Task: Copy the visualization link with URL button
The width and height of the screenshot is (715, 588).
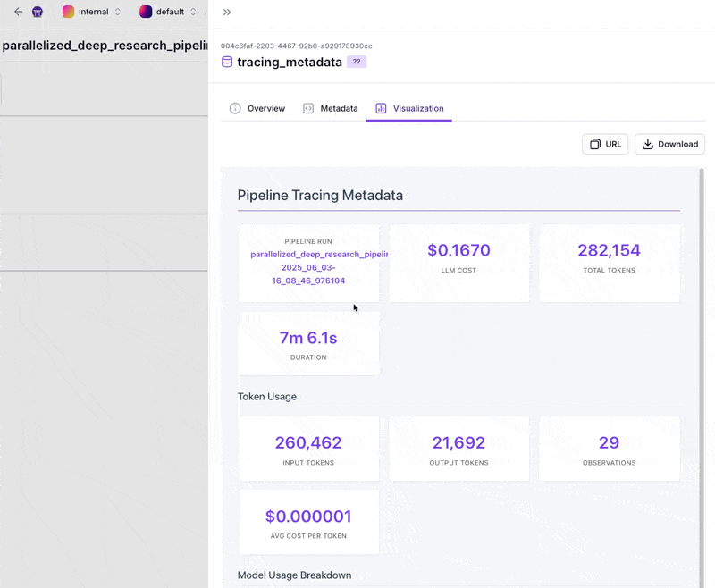Action: (605, 144)
